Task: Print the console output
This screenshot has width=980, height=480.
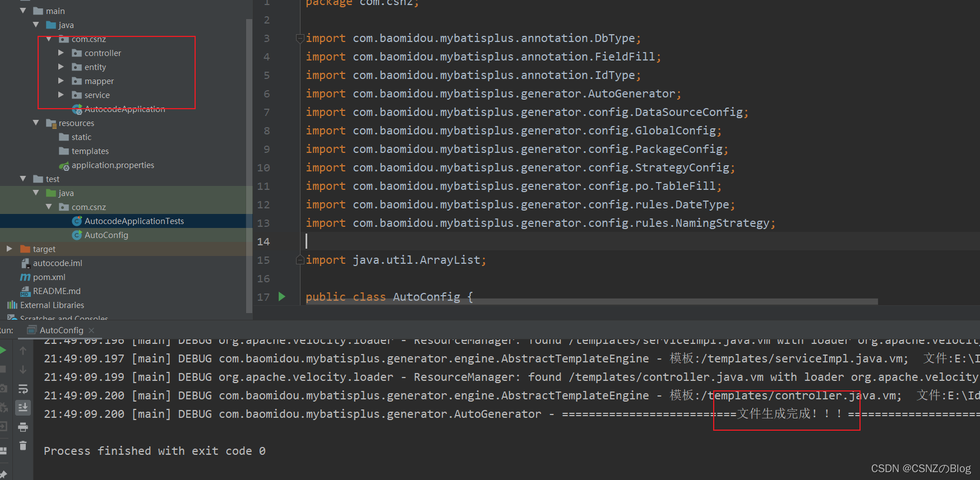Action: tap(23, 427)
